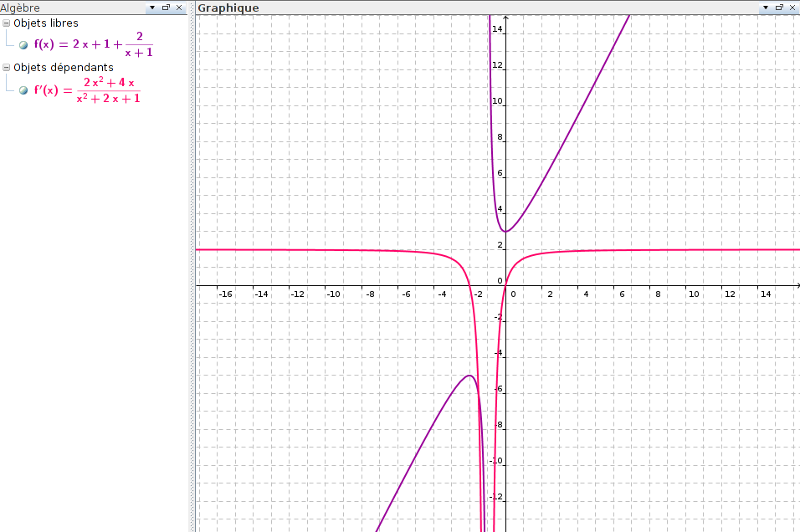Toggle visibility circle of function f(x)
The height and width of the screenshot is (532, 800).
point(23,45)
